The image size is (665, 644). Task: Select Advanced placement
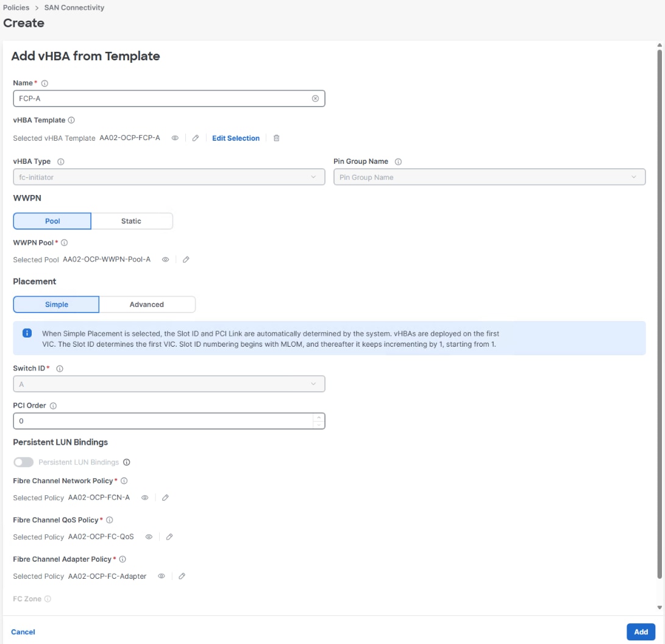click(147, 305)
